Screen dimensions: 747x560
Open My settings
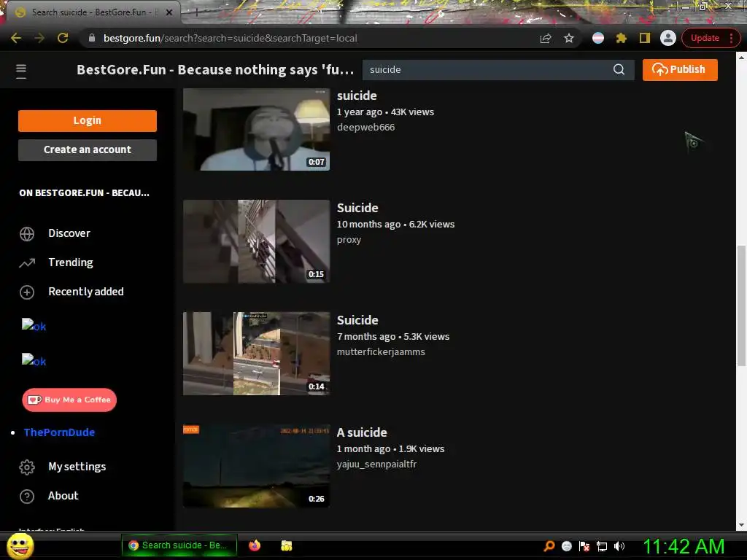[77, 467]
